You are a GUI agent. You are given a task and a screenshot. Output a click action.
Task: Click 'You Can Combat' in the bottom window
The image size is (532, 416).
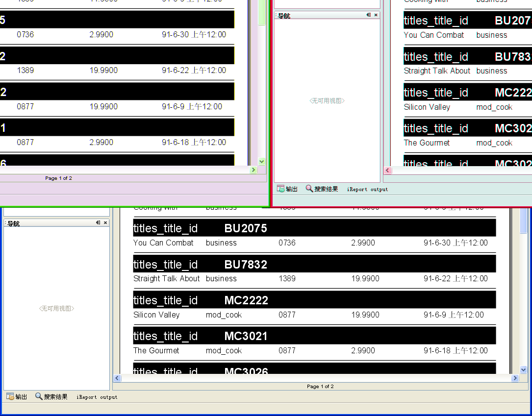[x=163, y=243]
